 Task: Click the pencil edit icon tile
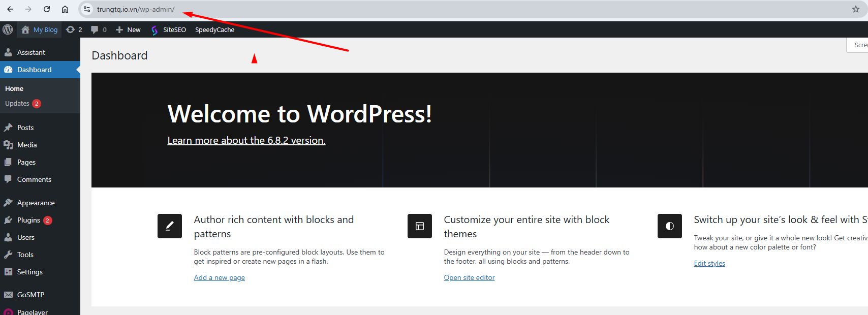click(170, 226)
